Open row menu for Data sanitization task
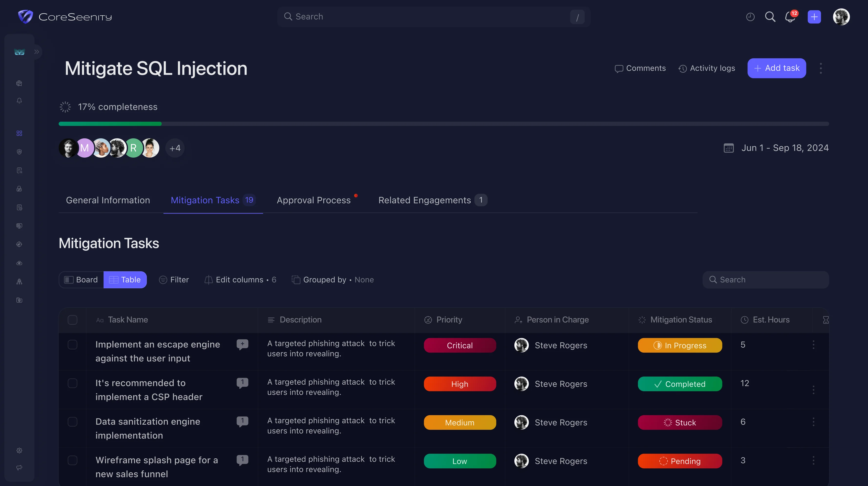 pyautogui.click(x=814, y=422)
